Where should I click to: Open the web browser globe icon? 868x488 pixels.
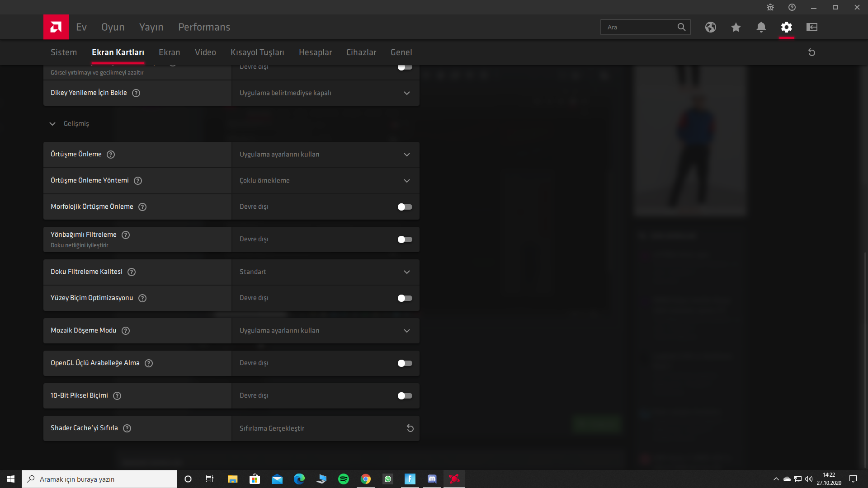click(710, 27)
